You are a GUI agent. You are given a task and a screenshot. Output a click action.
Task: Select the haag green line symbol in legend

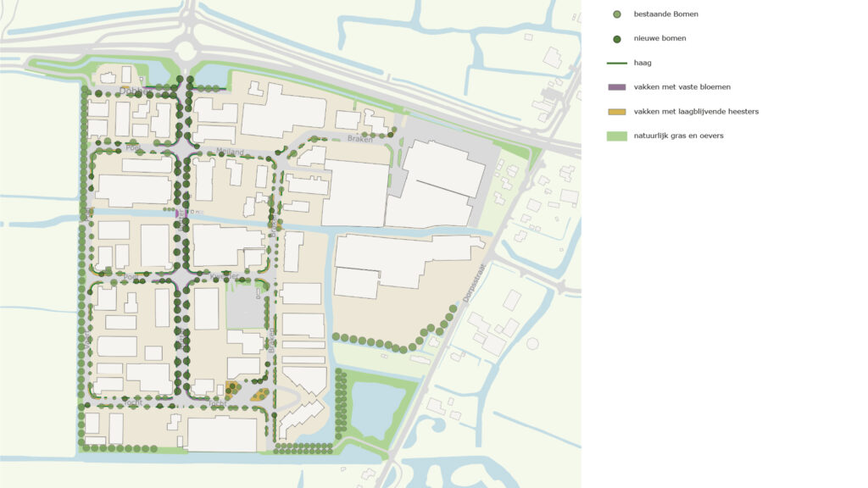(x=616, y=63)
